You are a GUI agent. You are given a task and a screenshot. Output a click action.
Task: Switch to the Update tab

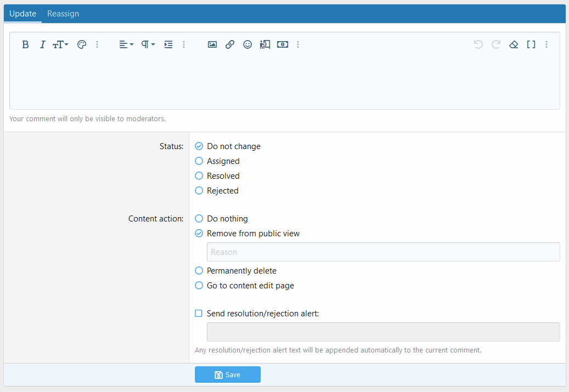[23, 14]
